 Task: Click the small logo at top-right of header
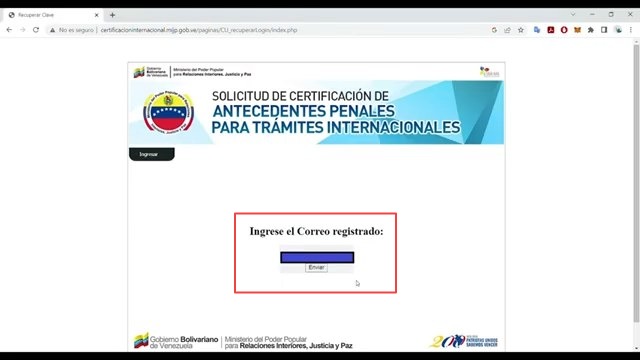coord(489,72)
